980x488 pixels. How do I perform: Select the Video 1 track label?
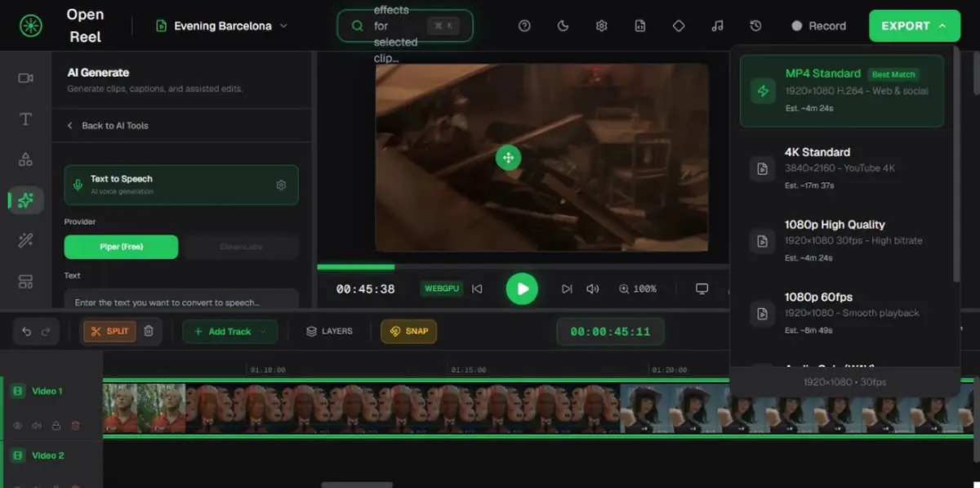point(47,392)
